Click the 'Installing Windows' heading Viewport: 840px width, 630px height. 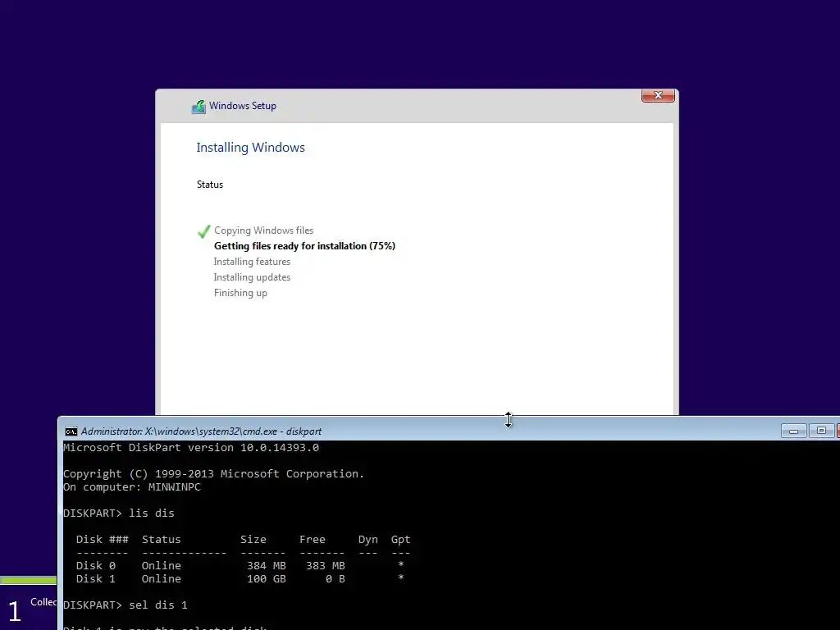[x=250, y=148]
